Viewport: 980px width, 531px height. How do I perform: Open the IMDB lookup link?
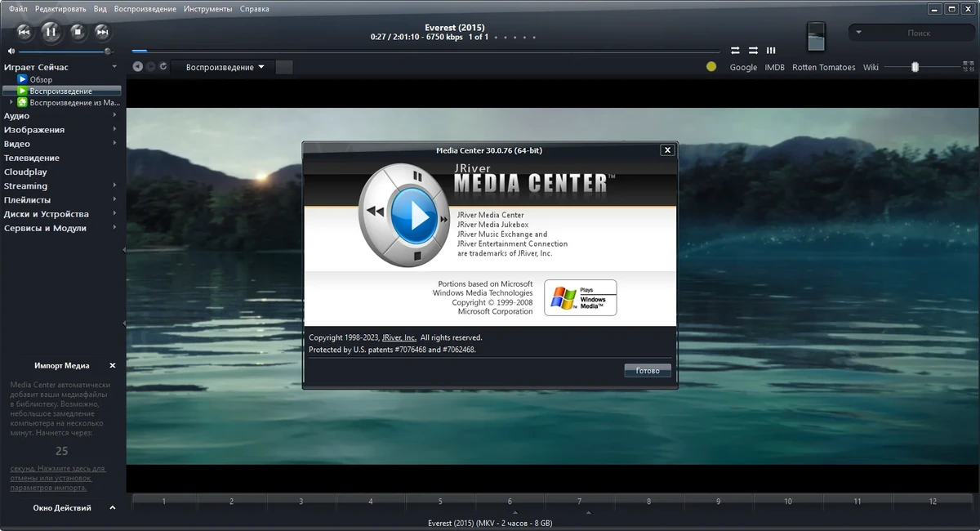pyautogui.click(x=774, y=68)
